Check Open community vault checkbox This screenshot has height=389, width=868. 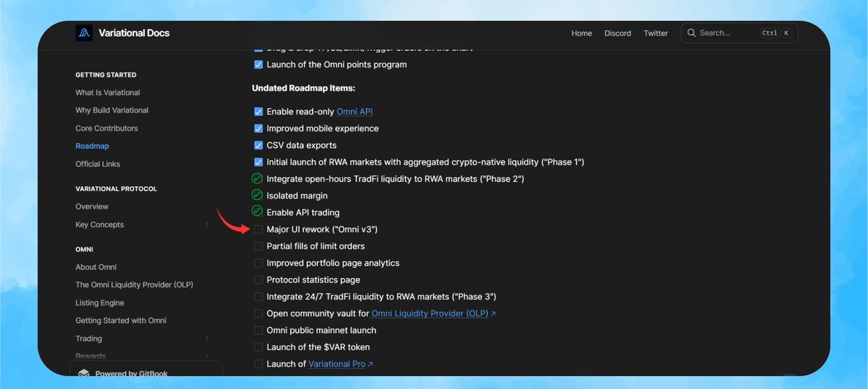coord(258,313)
